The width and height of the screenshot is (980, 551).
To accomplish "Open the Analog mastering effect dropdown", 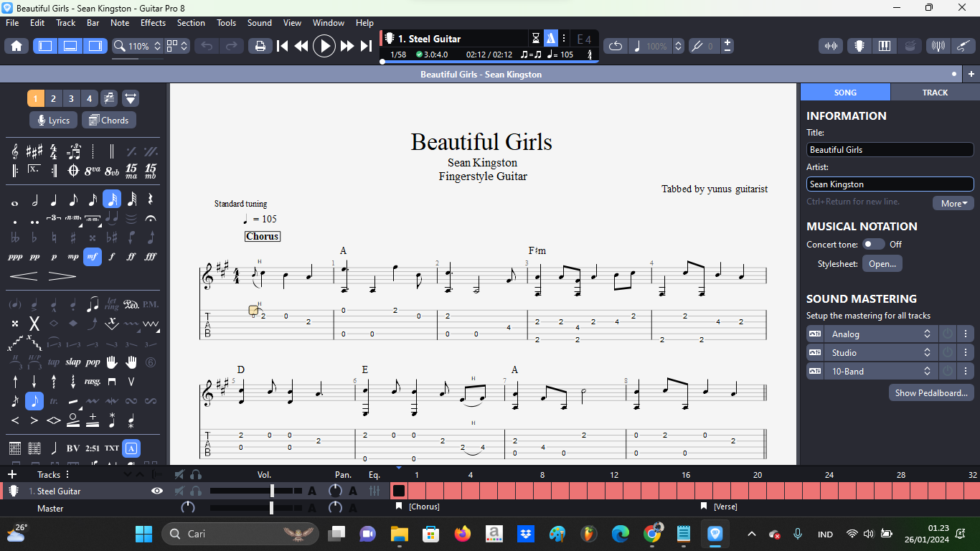I will point(880,334).
